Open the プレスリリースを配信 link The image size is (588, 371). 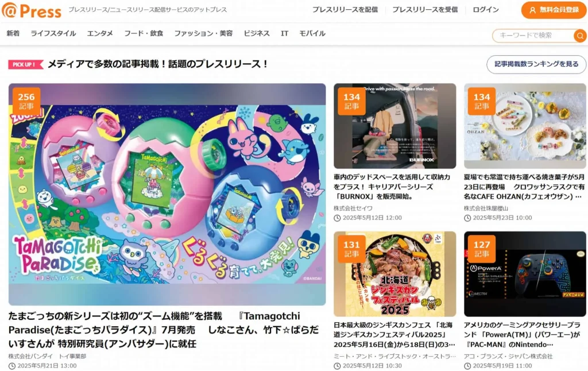coord(345,10)
